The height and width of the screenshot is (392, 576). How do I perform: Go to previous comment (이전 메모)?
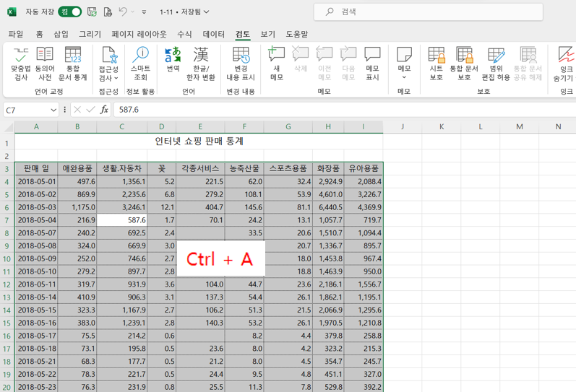coord(324,64)
